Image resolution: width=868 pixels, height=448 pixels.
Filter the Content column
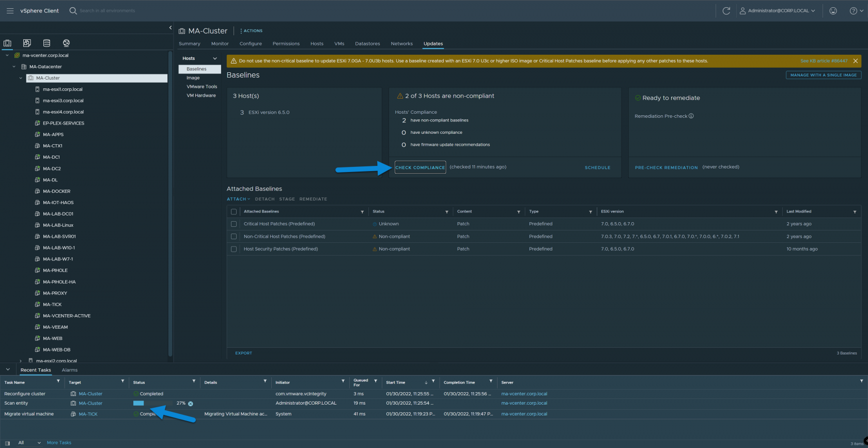519,212
